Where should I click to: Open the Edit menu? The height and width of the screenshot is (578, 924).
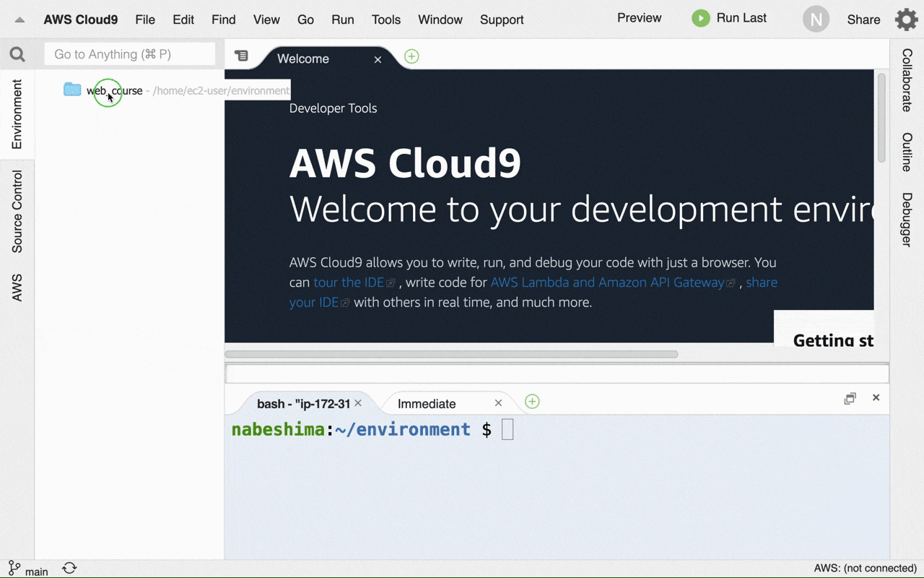[x=183, y=20]
